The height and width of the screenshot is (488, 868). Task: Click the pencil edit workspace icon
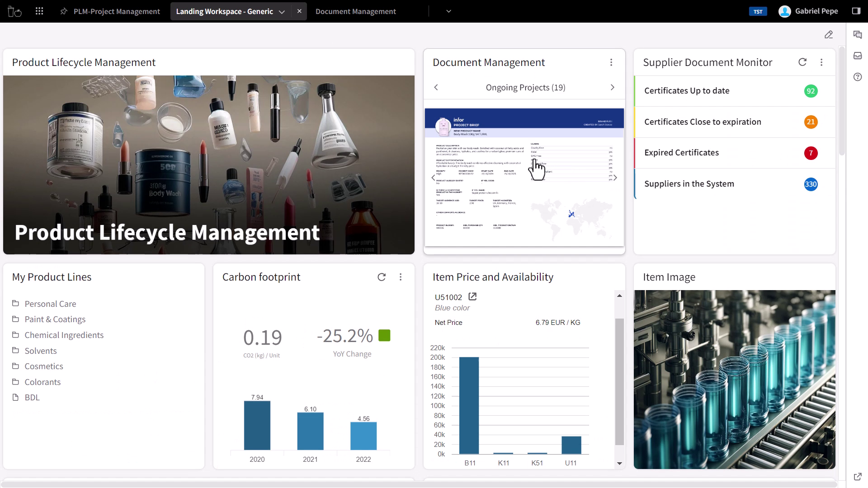pyautogui.click(x=828, y=35)
